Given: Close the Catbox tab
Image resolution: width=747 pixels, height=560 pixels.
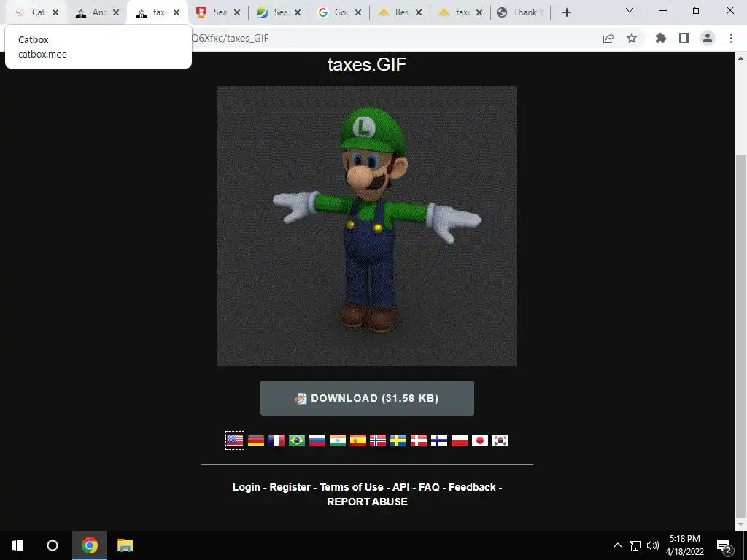Looking at the screenshot, I should point(55,12).
